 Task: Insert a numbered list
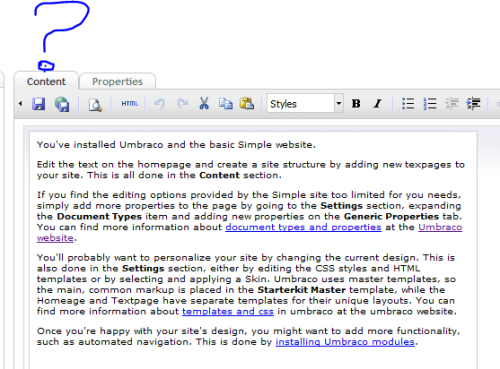(x=430, y=104)
